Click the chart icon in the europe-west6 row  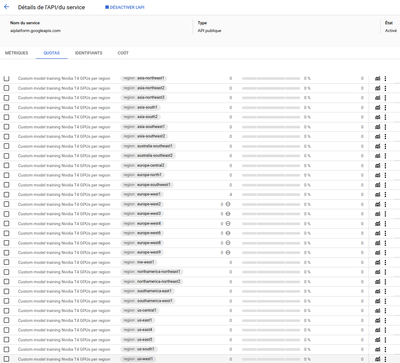pyautogui.click(x=377, y=233)
